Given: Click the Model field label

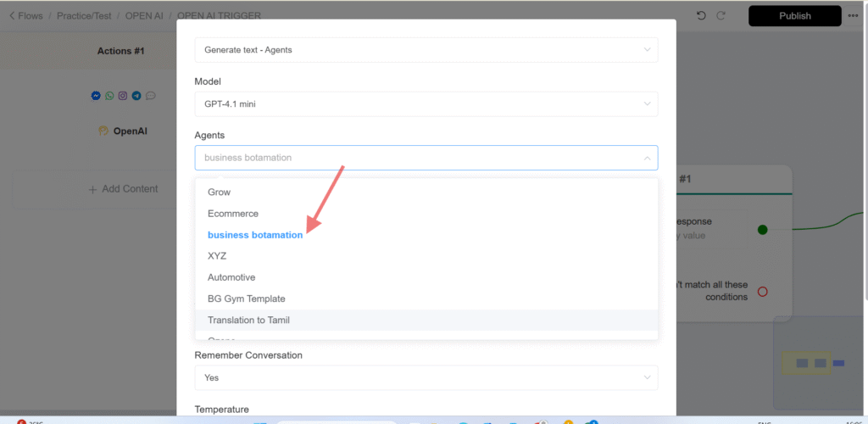Looking at the screenshot, I should (x=208, y=81).
